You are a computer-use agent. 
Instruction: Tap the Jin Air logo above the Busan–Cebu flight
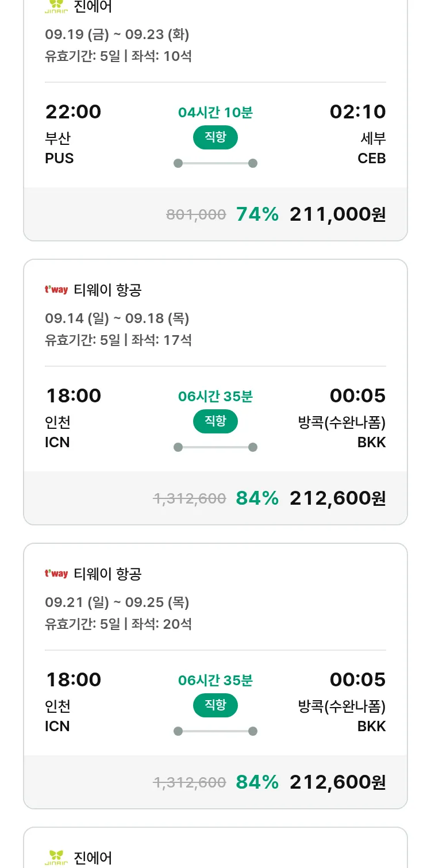pos(56,7)
